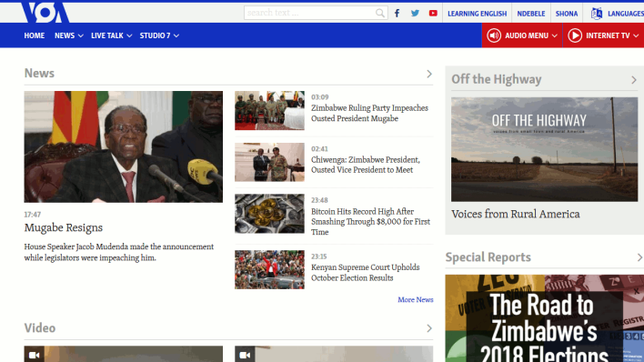644x362 pixels.
Task: Click the 17:47 timestamp under Mugabe photo
Action: click(33, 215)
